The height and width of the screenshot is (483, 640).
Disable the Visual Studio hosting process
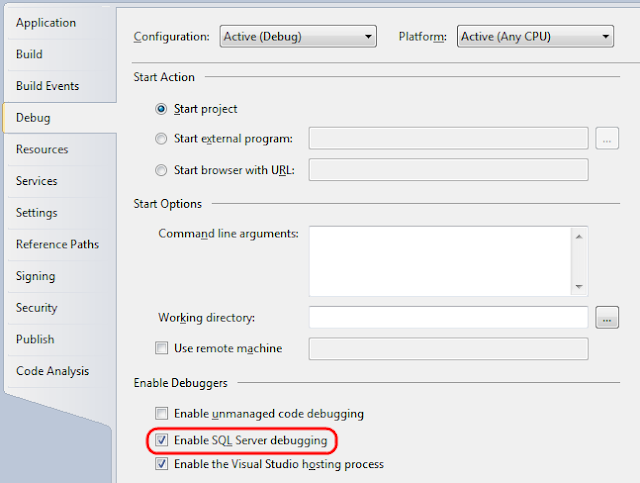click(x=162, y=464)
